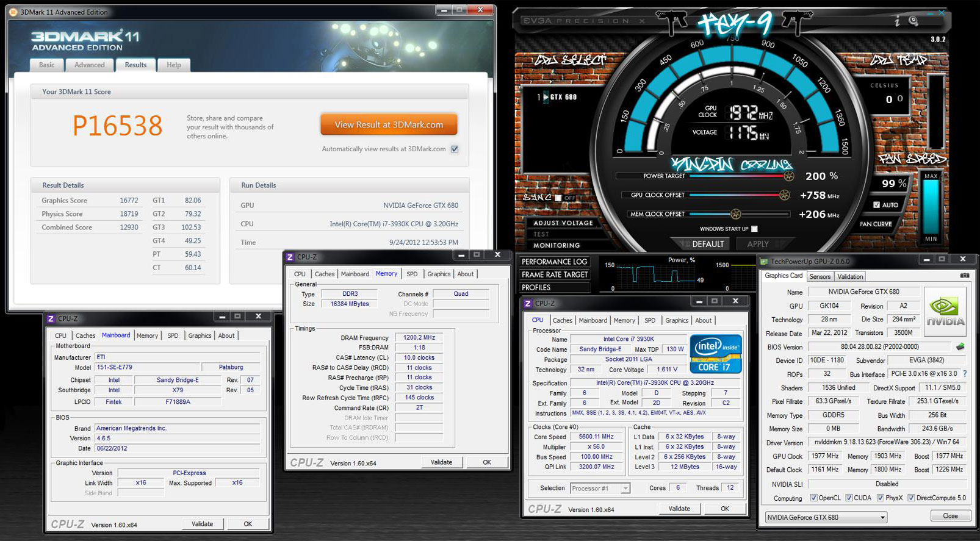Toggle the OpenCL checkbox in GPU-Z
Image resolution: width=980 pixels, height=541 pixels.
pos(813,498)
